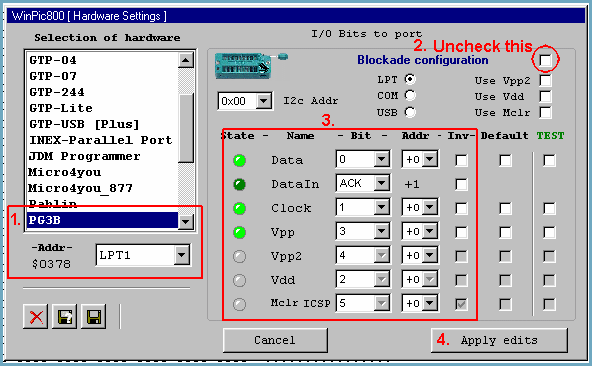Image resolution: width=592 pixels, height=366 pixels.
Task: Select Micro4you in the hardware list
Action: [x=65, y=172]
